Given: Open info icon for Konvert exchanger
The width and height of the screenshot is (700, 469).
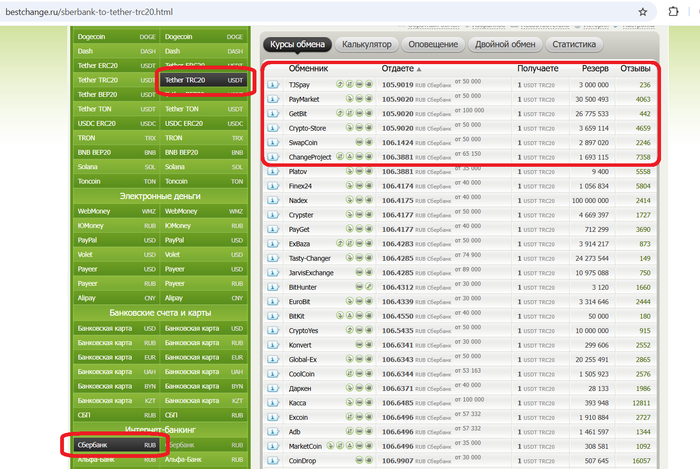Looking at the screenshot, I should pyautogui.click(x=273, y=345).
